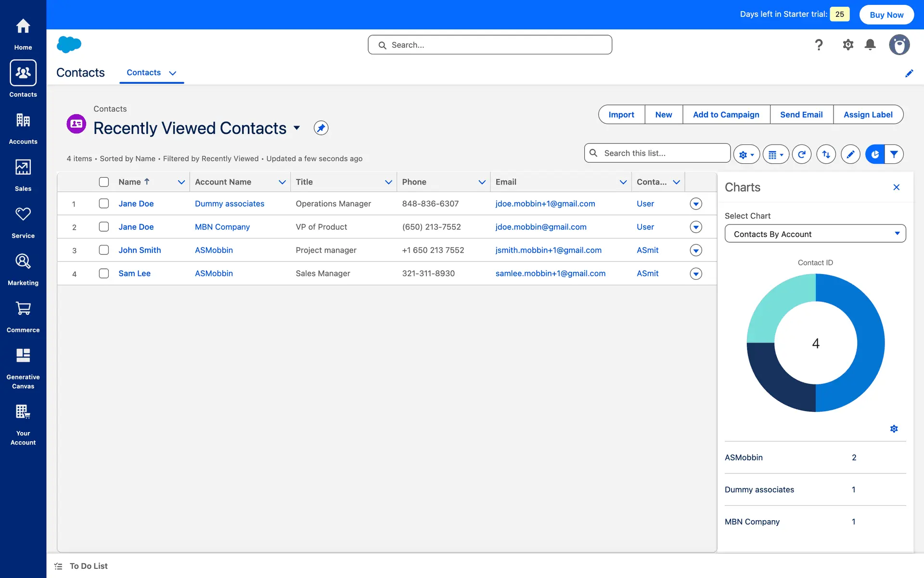Click the Add to Campaign button
Image resolution: width=924 pixels, height=578 pixels.
coord(726,115)
